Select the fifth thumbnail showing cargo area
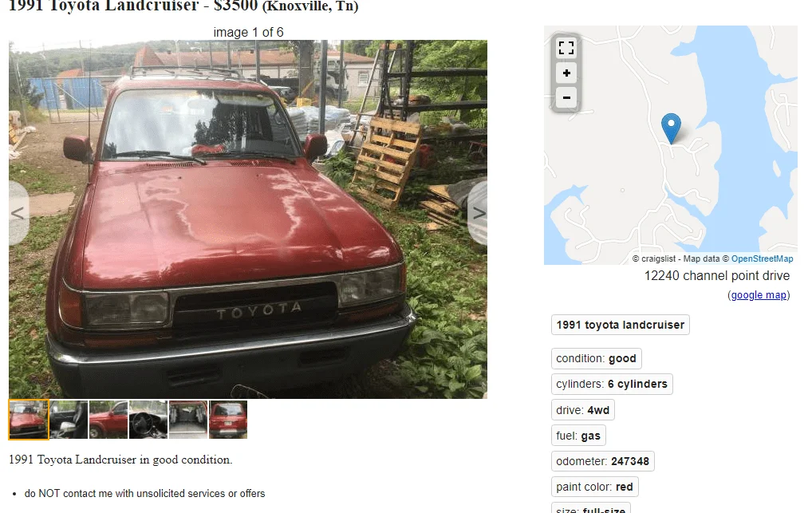 [x=188, y=419]
